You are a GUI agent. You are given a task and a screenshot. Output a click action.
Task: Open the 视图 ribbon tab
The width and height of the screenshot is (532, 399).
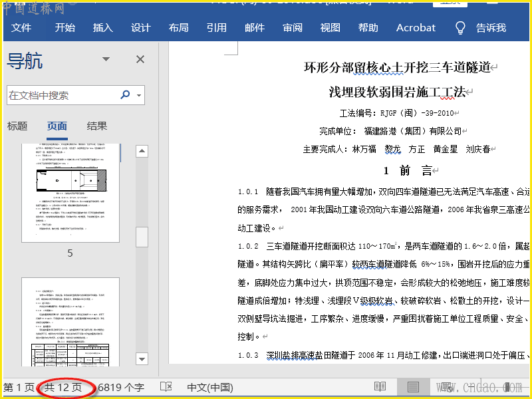click(x=330, y=28)
